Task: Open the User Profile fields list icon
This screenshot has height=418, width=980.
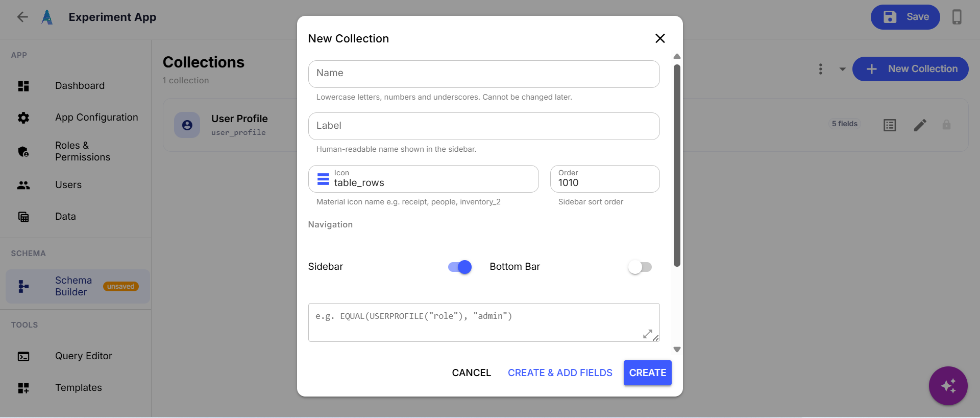Action: coord(890,125)
